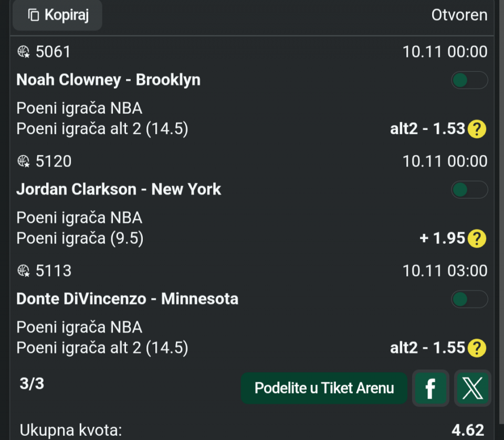Click basketball icon beside event 5120
Screen dimensions: 504x440
pyautogui.click(x=24, y=161)
